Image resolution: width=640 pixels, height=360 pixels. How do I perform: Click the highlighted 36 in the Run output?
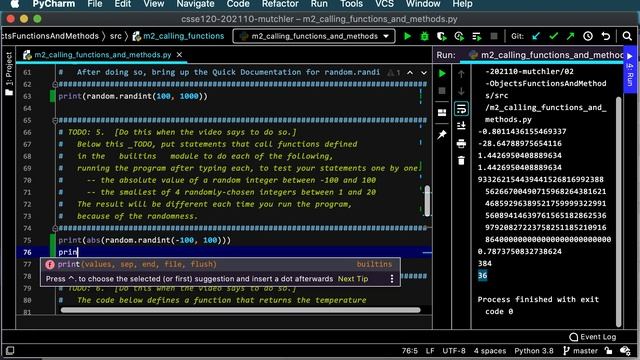click(x=482, y=276)
